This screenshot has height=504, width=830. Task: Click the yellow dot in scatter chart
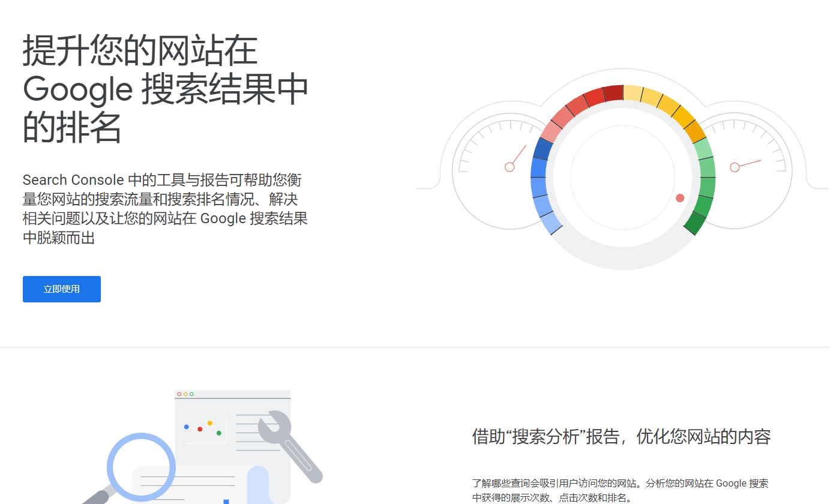click(210, 423)
